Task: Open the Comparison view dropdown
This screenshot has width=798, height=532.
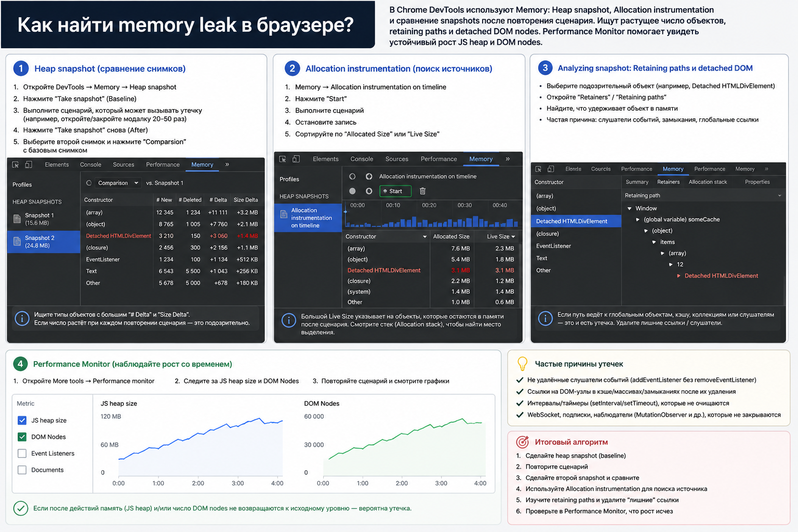Action: (113, 183)
